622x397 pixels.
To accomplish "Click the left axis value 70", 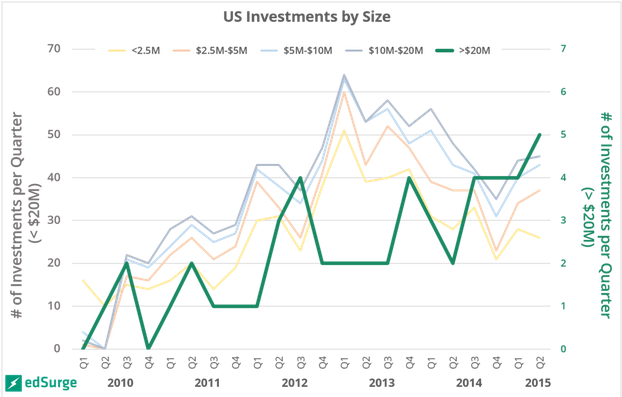I will tap(54, 49).
